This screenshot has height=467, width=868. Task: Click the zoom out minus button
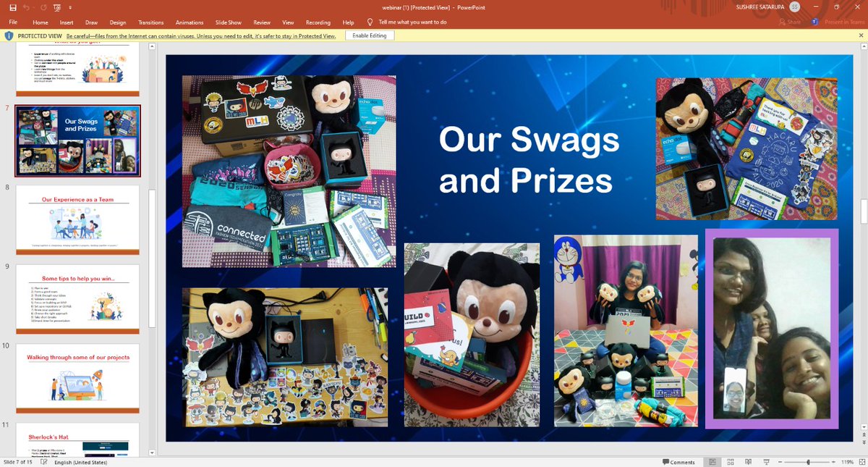[779, 462]
